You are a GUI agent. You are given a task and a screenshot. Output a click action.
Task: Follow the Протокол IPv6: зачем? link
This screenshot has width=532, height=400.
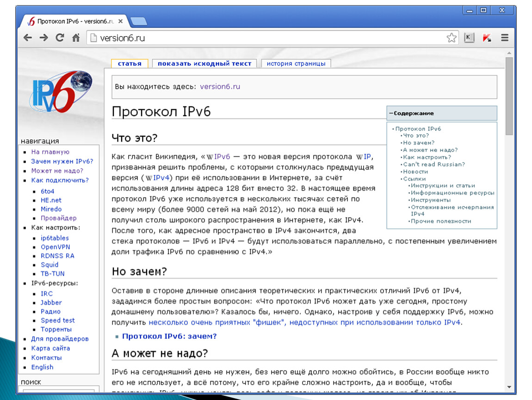[x=169, y=336]
